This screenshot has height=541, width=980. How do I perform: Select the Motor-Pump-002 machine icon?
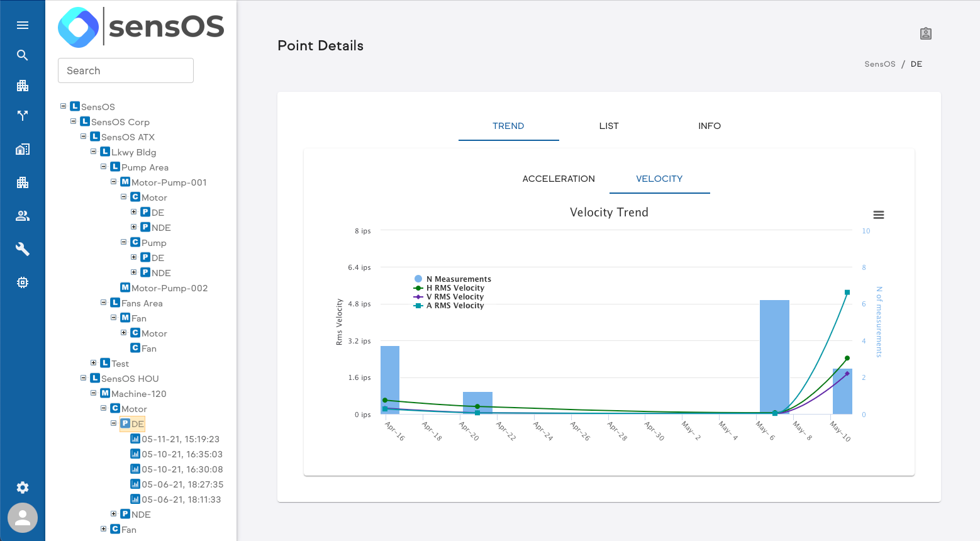click(125, 287)
